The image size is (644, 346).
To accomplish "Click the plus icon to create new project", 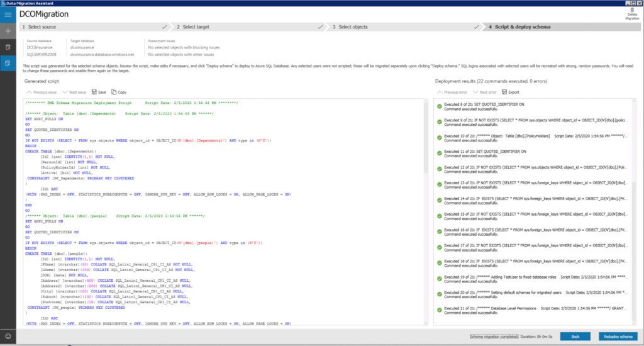I will click(8, 30).
